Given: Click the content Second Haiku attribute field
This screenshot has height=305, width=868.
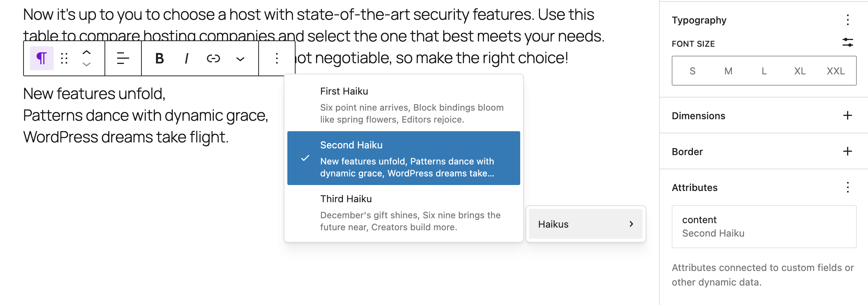Looking at the screenshot, I should (x=764, y=227).
